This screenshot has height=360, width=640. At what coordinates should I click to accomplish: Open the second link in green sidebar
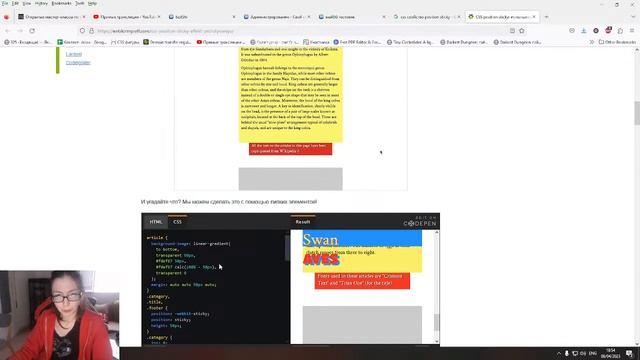(x=78, y=63)
